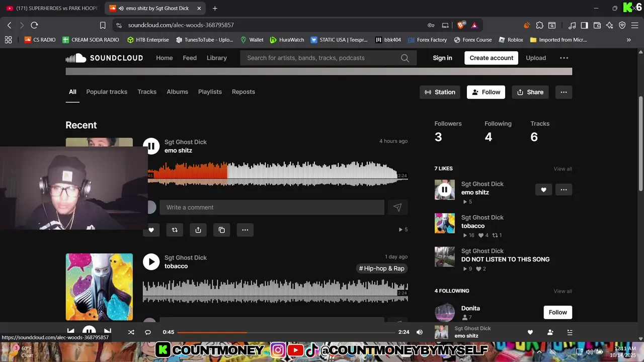The image size is (644, 362).
Task: Go back in browser history
Action: pyautogui.click(x=9, y=25)
